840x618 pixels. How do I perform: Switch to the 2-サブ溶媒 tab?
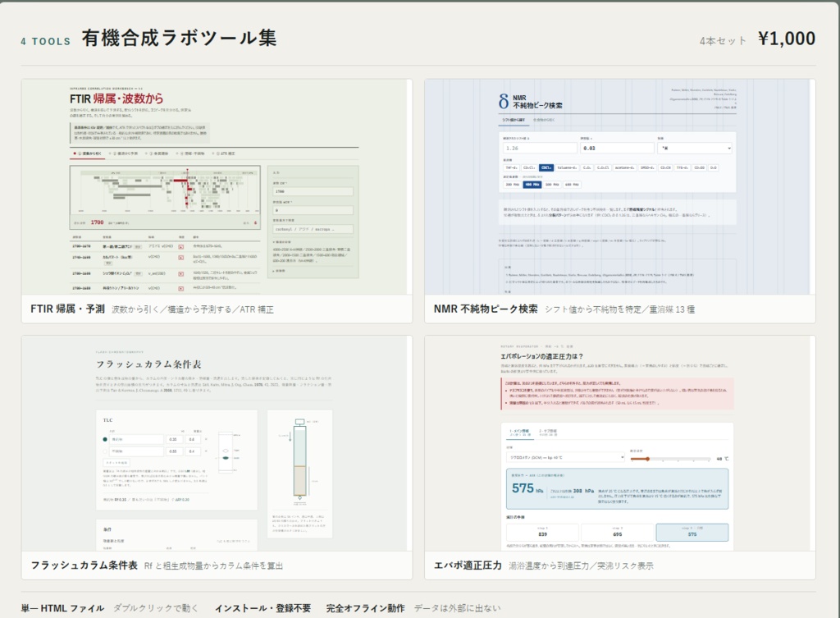click(548, 432)
